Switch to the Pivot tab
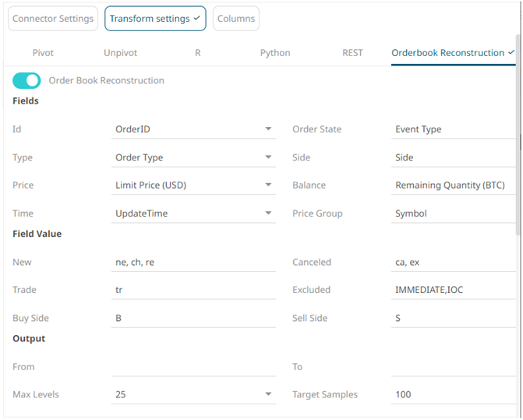Screen dimensions: 523x420 tap(43, 53)
